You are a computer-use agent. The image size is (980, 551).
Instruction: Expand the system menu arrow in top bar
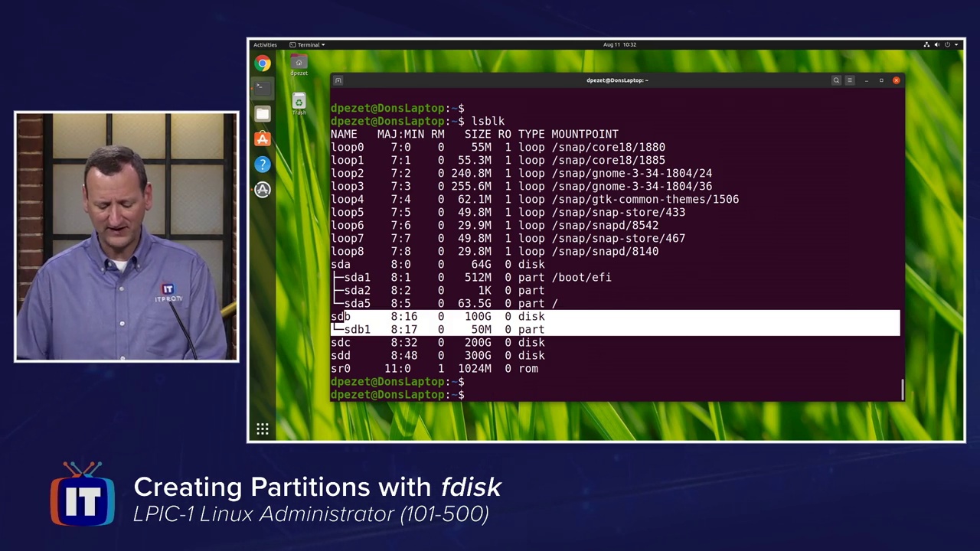pos(955,44)
